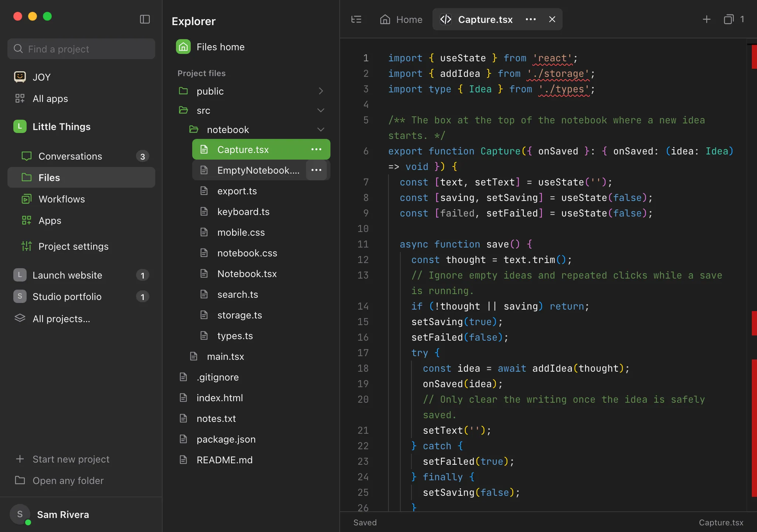Open main.tsx in the src folder
This screenshot has height=532, width=757.
(256, 357)
